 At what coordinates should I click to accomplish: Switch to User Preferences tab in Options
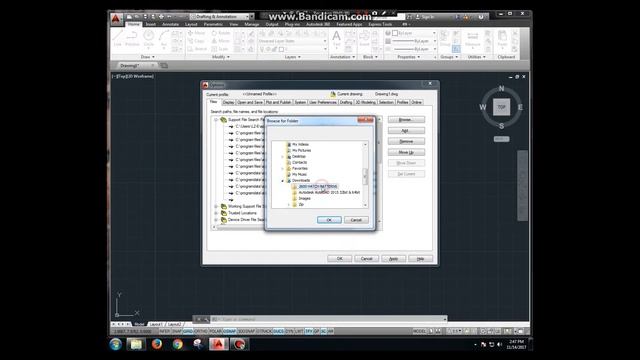322,102
